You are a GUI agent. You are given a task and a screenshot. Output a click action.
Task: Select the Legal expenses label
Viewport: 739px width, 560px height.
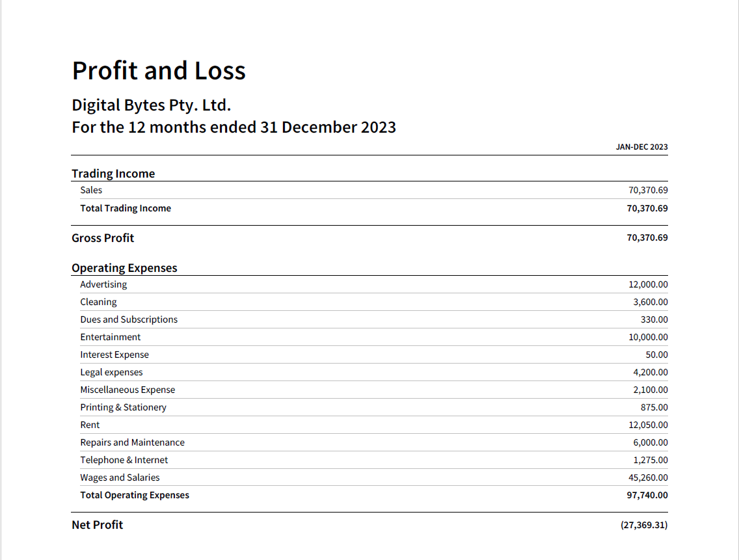[x=111, y=373]
